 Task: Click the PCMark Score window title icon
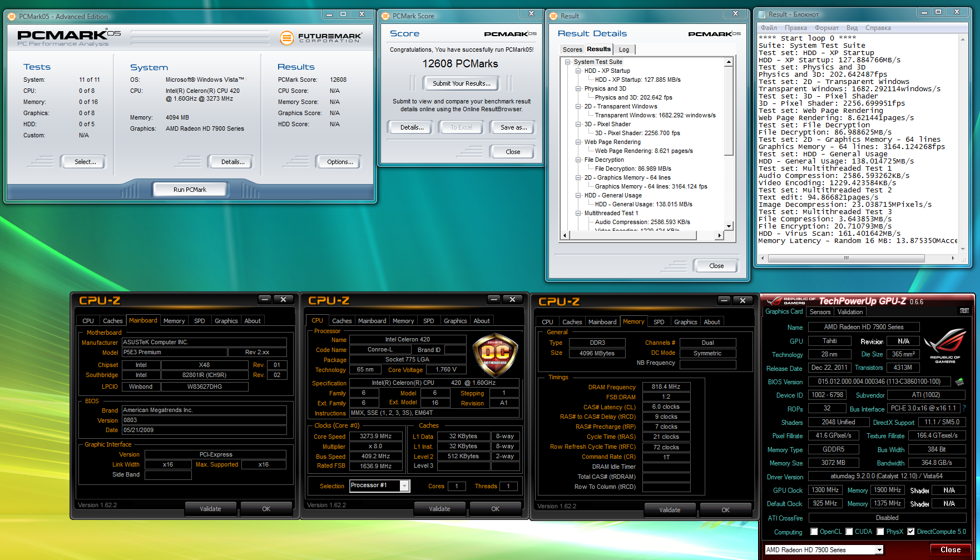(x=385, y=16)
